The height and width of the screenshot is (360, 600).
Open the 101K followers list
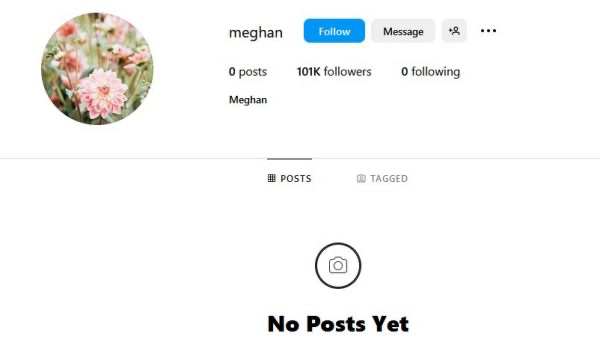point(334,72)
